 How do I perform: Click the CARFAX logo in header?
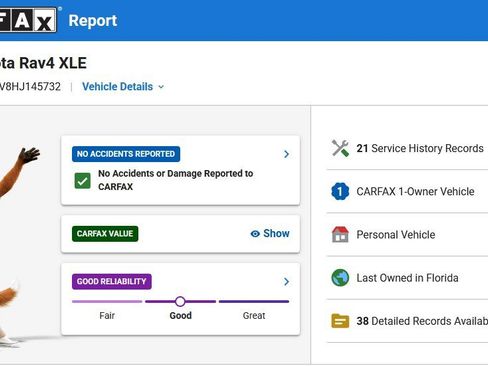(28, 20)
